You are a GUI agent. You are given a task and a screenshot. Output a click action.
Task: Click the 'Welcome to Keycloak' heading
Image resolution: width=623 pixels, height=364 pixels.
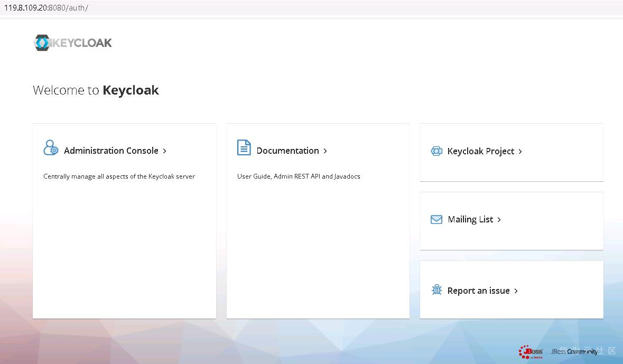(x=96, y=90)
